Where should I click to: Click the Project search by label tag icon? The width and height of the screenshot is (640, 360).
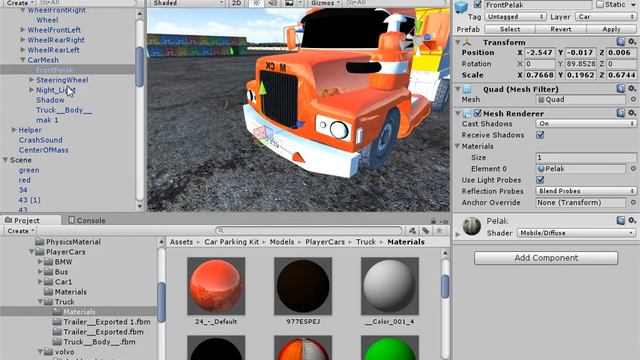426,231
